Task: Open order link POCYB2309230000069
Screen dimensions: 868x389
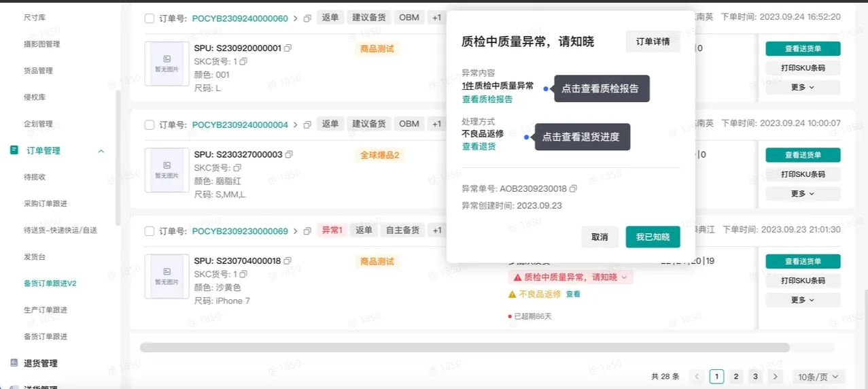Action: pos(240,231)
